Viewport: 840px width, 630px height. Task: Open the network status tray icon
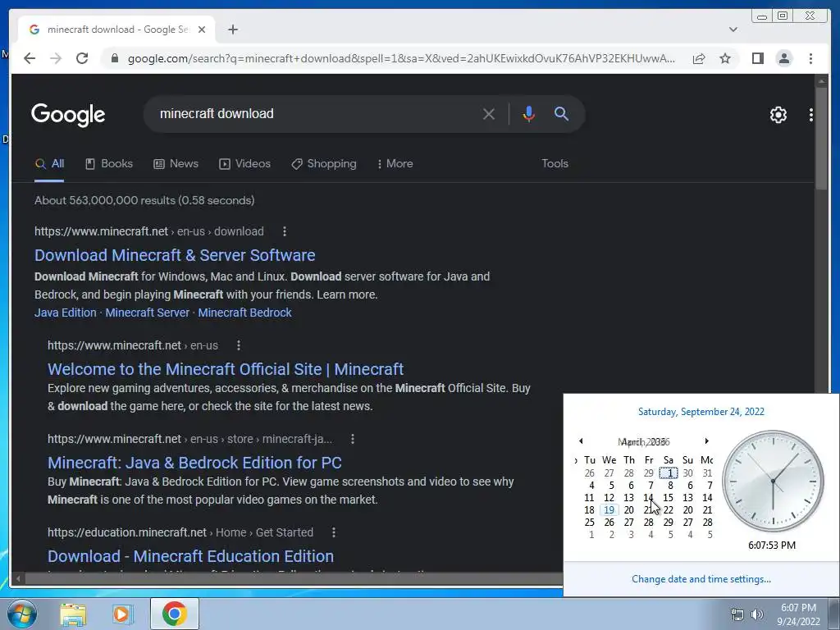tap(737, 614)
